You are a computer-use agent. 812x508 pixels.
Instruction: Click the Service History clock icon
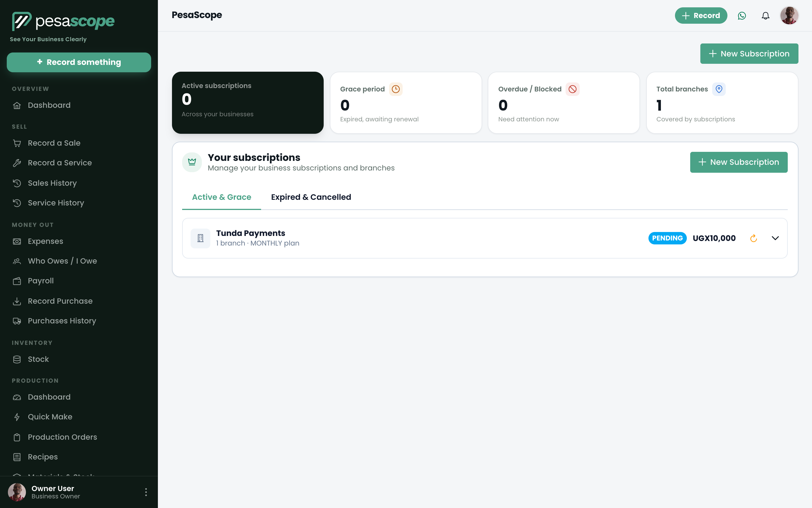[17, 203]
